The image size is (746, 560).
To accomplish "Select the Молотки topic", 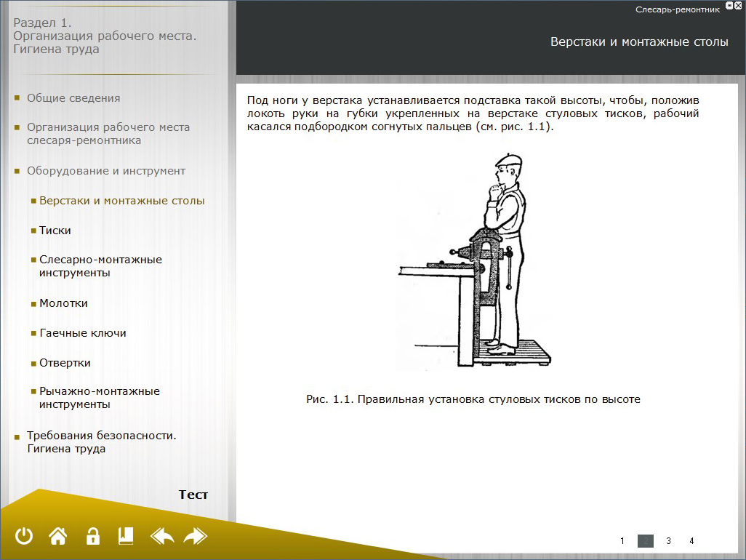I will tap(63, 303).
